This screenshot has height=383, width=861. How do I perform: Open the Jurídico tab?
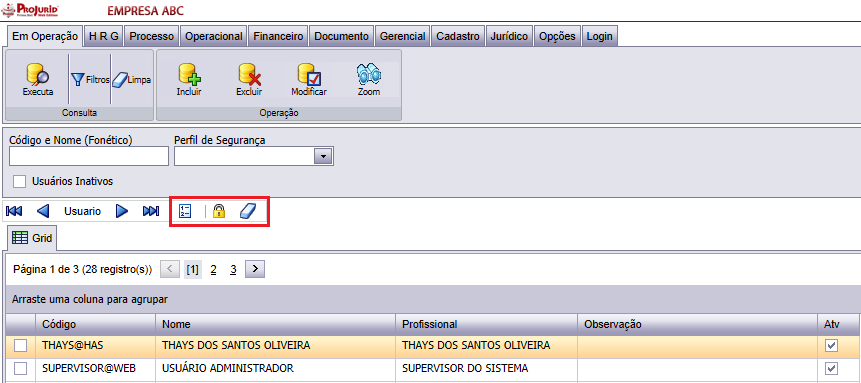click(509, 36)
